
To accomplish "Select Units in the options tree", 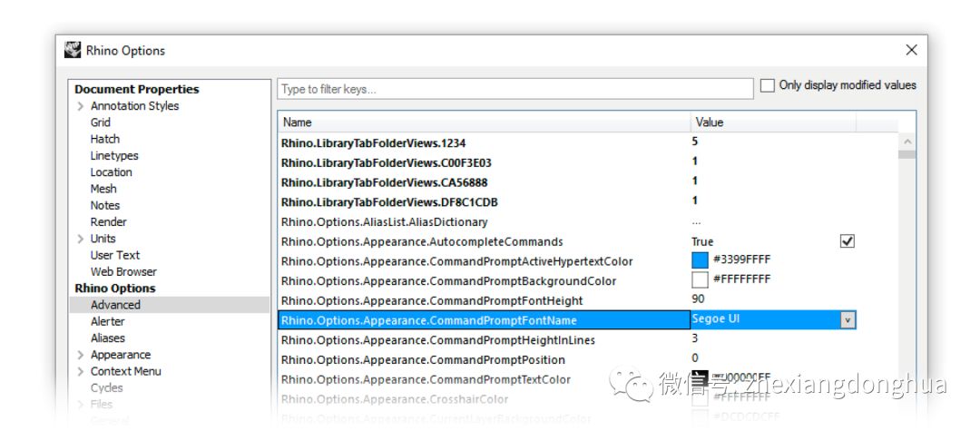I will coord(103,239).
